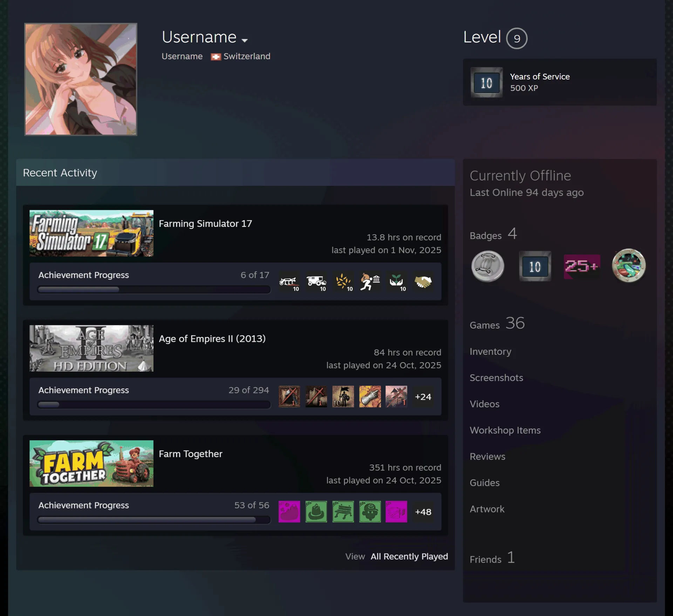Screen dimensions: 673x616
Task: Click the green hat achievement icon in Farm Together
Action: (x=316, y=512)
